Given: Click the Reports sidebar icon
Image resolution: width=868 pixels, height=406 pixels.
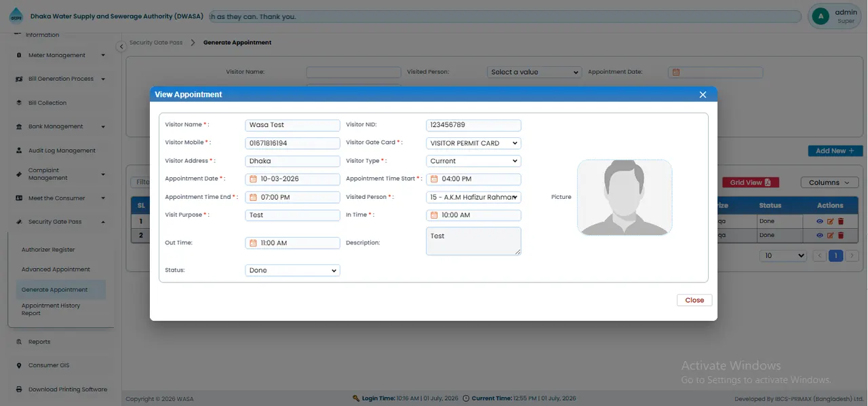Looking at the screenshot, I should pyautogui.click(x=20, y=342).
